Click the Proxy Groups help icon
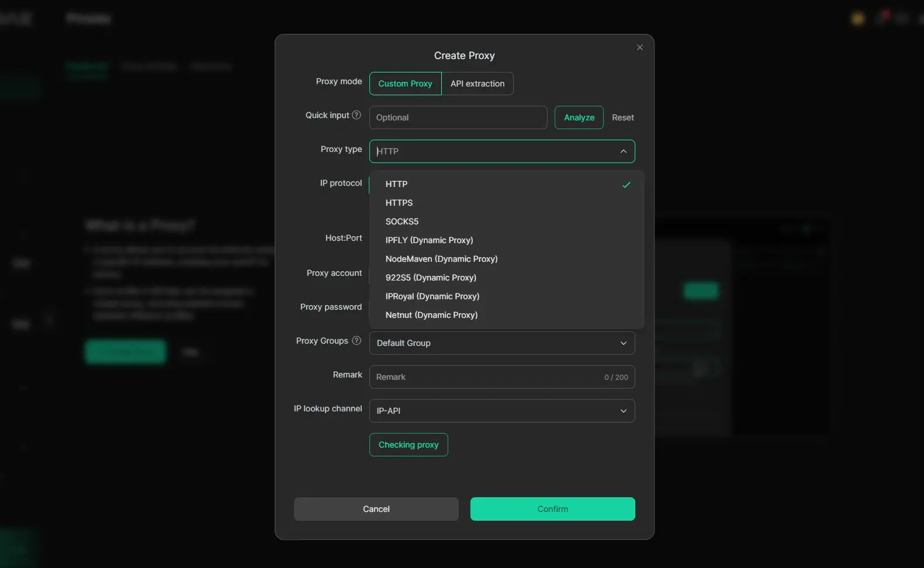The width and height of the screenshot is (924, 568). coord(357,341)
